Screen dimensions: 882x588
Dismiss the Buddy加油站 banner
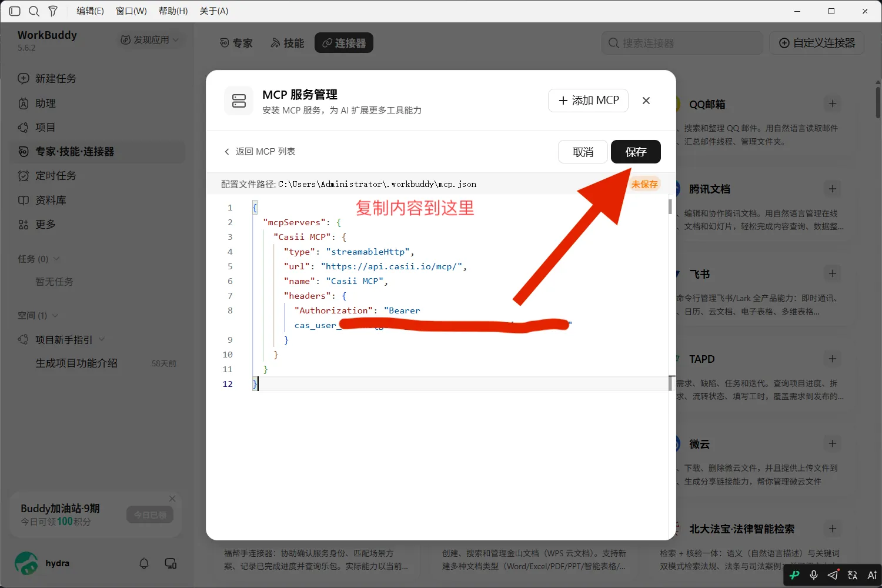tap(172, 499)
